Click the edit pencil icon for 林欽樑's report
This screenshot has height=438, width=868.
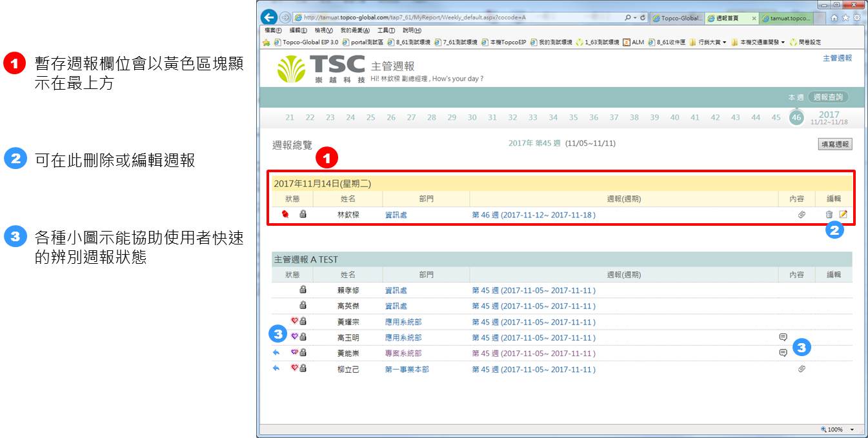pyautogui.click(x=843, y=215)
